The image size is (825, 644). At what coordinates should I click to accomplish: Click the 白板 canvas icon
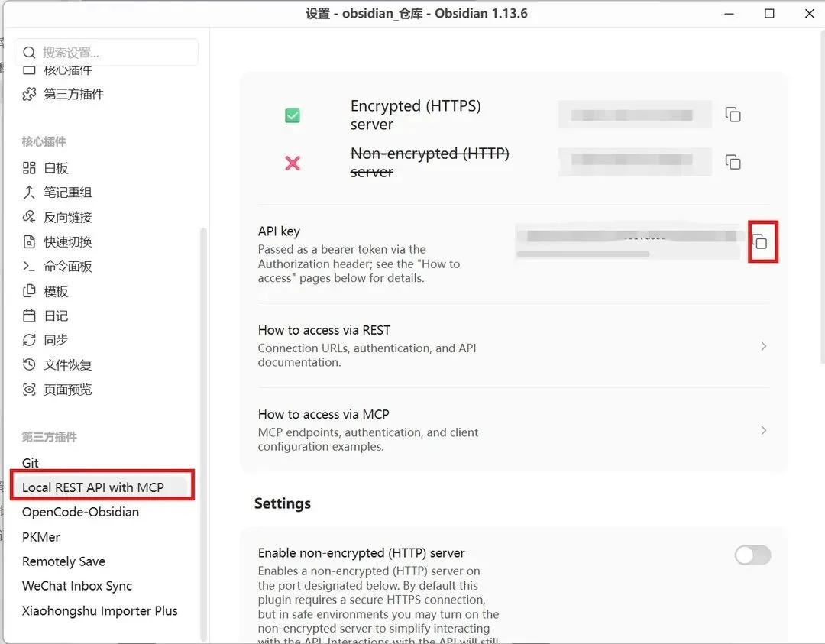pyautogui.click(x=30, y=168)
